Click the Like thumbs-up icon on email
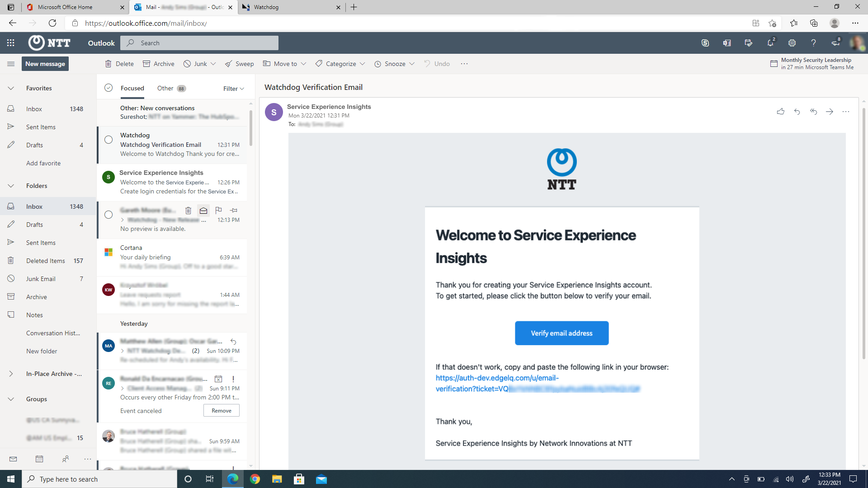868x488 pixels. [x=781, y=111]
